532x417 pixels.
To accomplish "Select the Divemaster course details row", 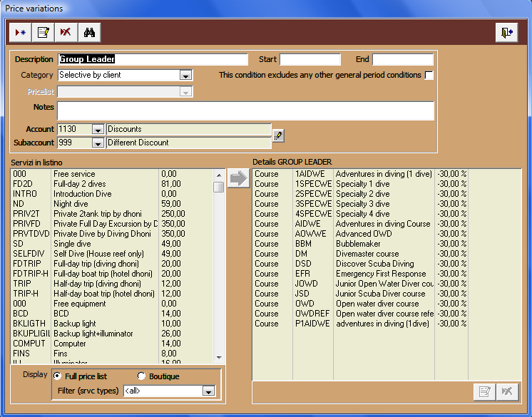I will [x=357, y=254].
